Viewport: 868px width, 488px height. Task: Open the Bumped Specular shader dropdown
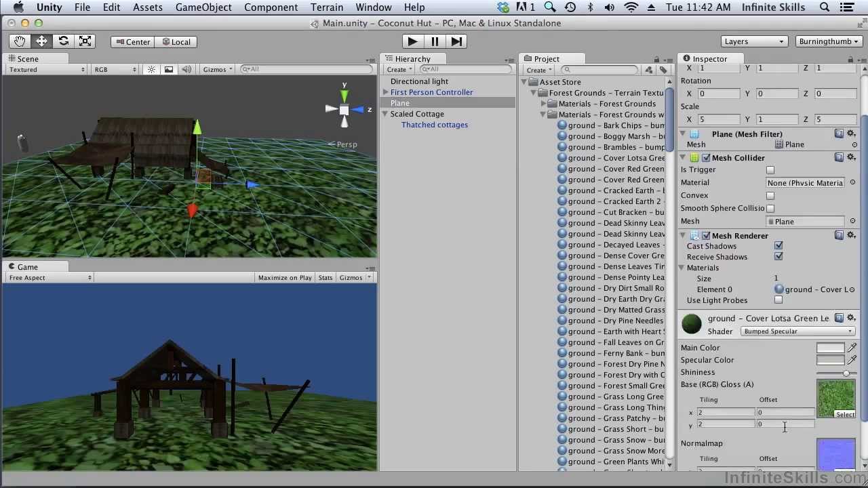(x=797, y=331)
